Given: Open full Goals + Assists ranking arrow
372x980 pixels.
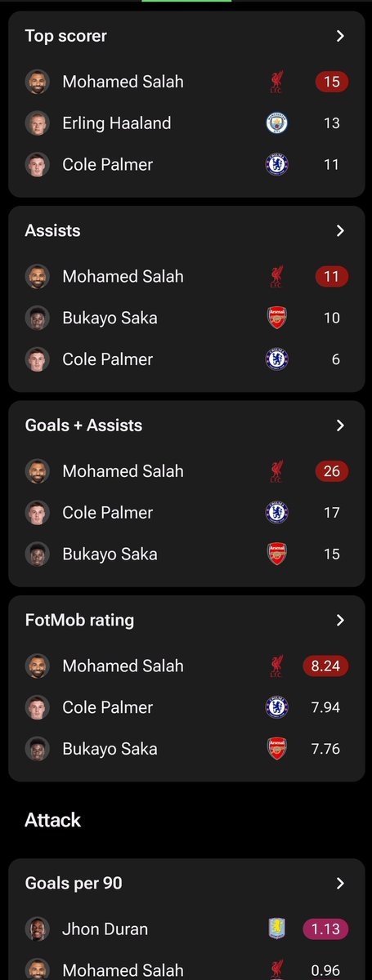Looking at the screenshot, I should coord(340,425).
